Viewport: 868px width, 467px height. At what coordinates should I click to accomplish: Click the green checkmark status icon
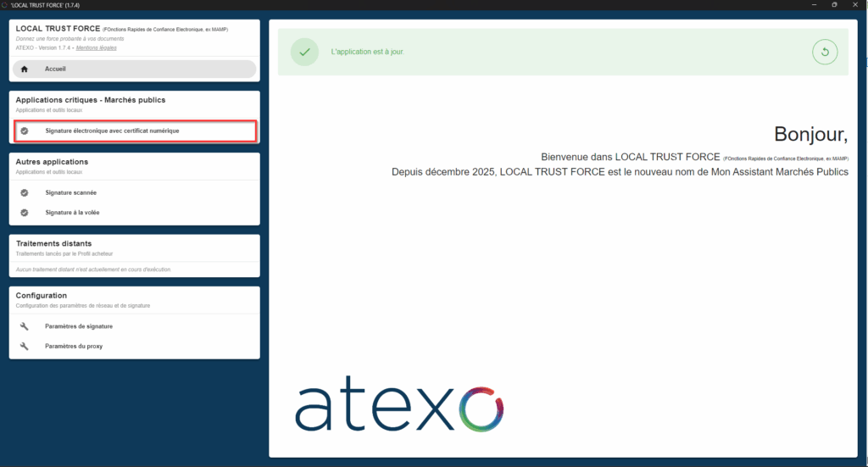click(x=304, y=52)
